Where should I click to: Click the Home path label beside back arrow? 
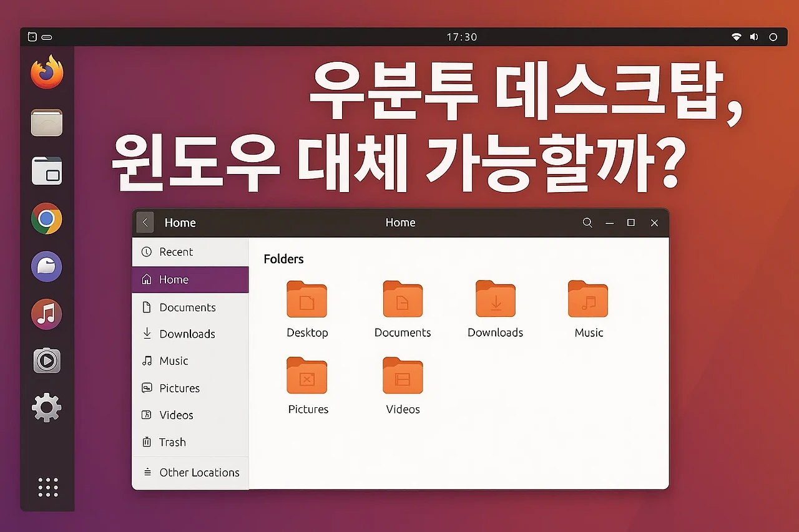pyautogui.click(x=180, y=223)
